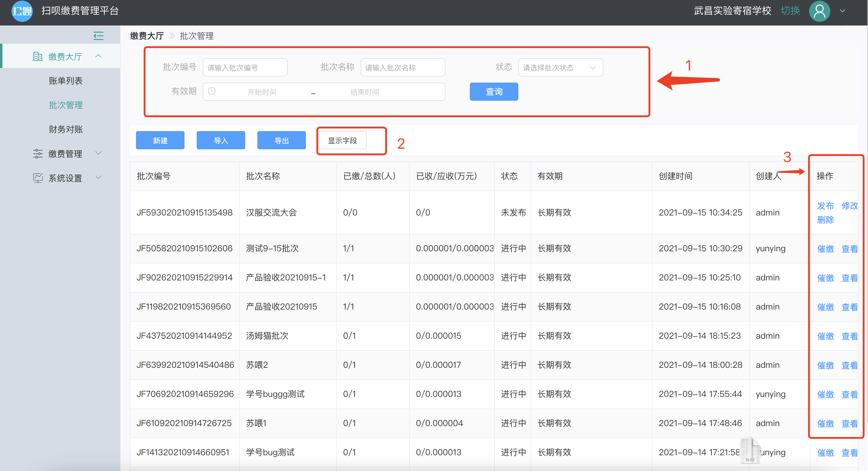
Task: Click timestamp 2021-09-14 18:15:23
Action: coord(700,336)
